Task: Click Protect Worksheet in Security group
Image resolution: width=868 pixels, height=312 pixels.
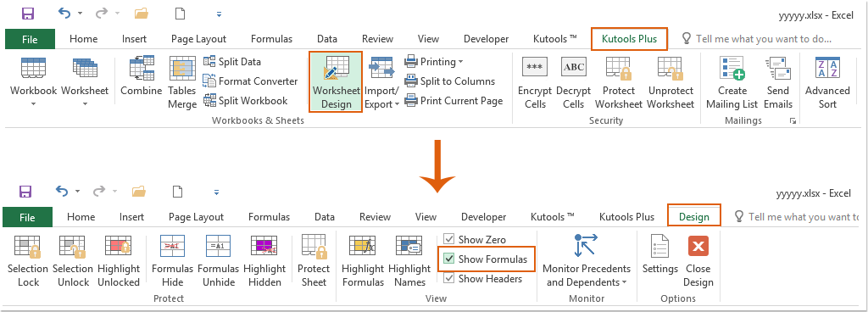Action: click(x=619, y=83)
